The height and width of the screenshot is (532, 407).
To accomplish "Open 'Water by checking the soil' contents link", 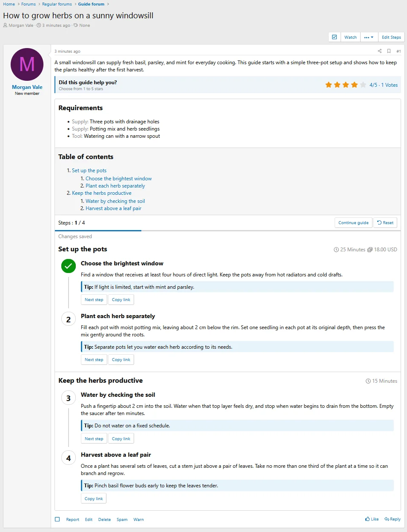I will tap(115, 201).
